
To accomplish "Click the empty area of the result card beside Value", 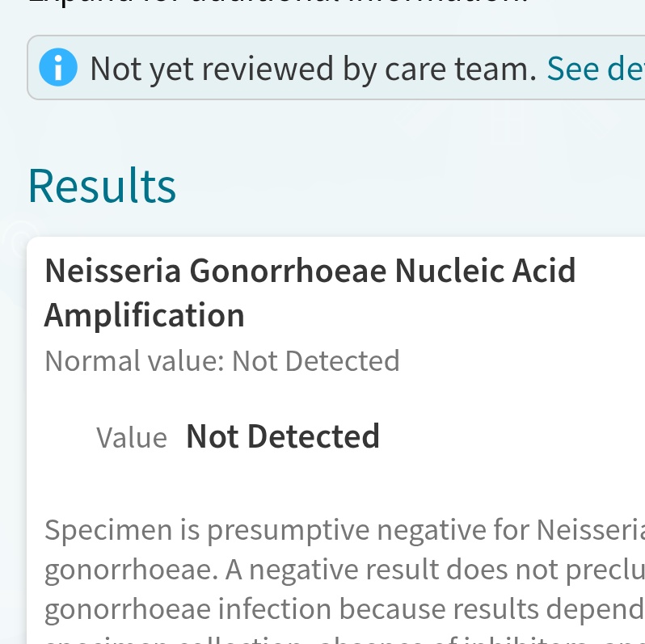I will (517, 437).
